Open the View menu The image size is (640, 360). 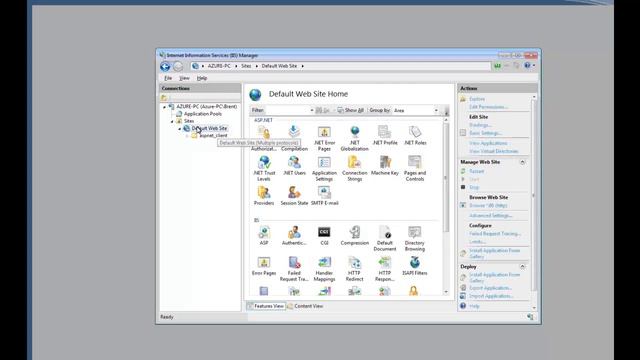tap(184, 78)
